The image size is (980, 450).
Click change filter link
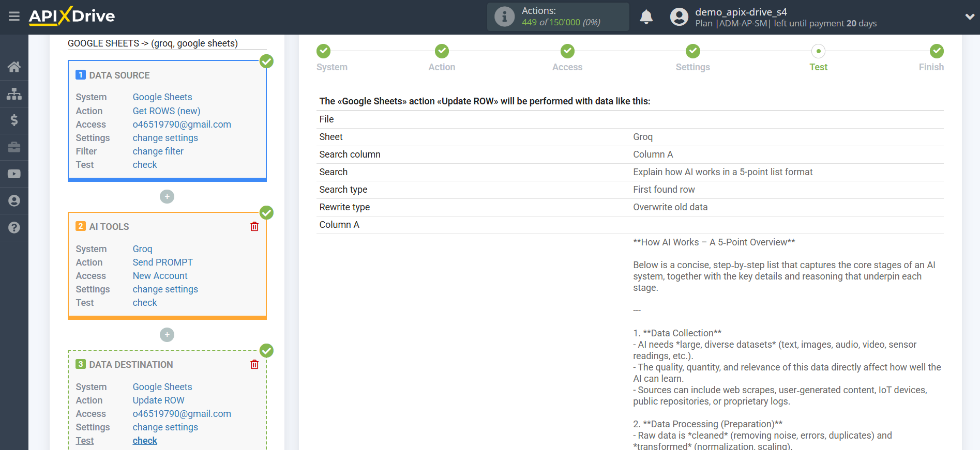pyautogui.click(x=158, y=151)
